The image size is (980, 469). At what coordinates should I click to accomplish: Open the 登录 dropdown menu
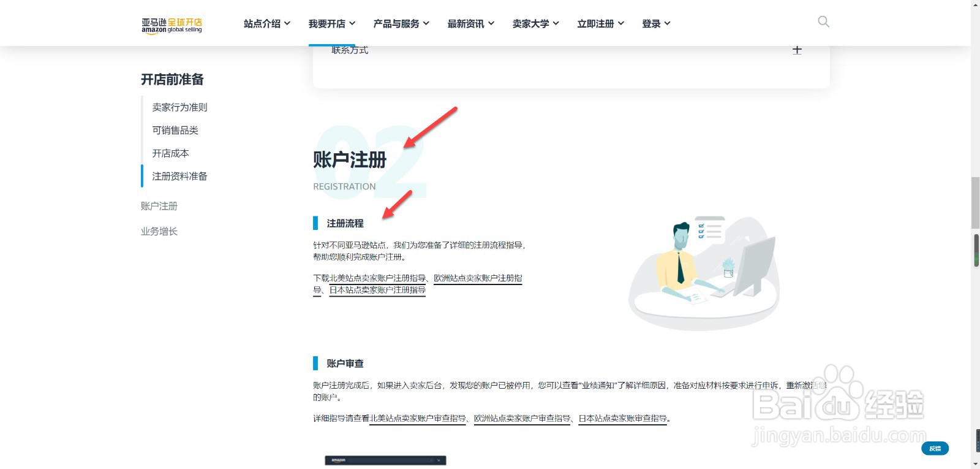coord(657,23)
